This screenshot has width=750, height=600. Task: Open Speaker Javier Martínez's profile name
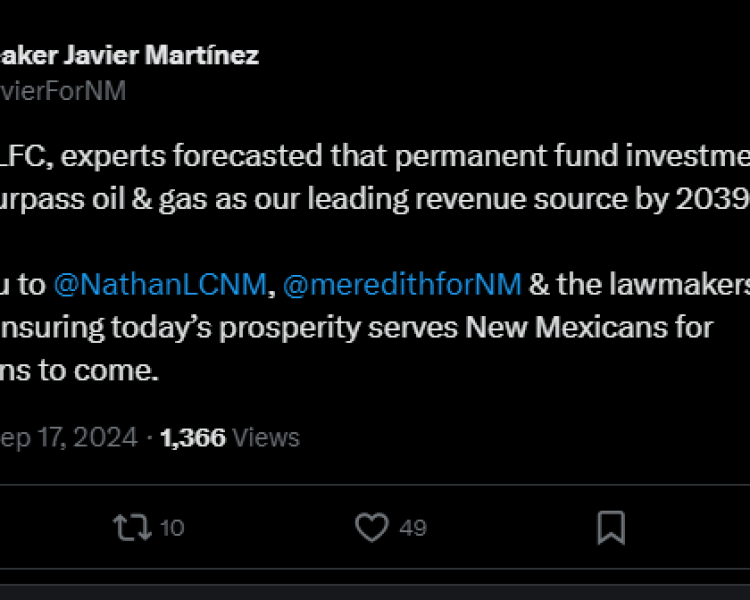pos(130,55)
